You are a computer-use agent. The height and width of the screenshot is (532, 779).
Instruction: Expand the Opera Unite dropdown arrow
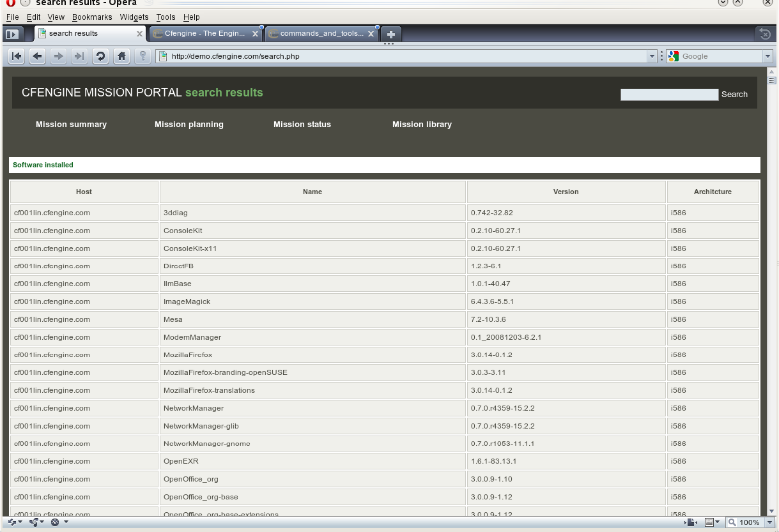[42, 522]
